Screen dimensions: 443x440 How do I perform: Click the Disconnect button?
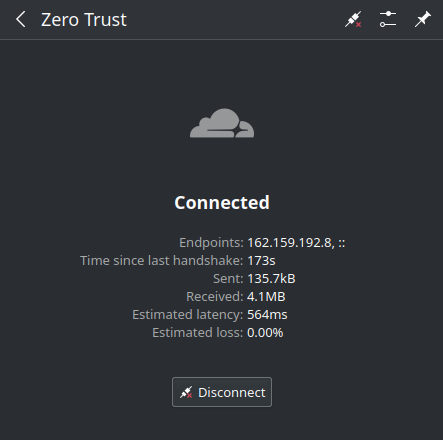coord(222,392)
